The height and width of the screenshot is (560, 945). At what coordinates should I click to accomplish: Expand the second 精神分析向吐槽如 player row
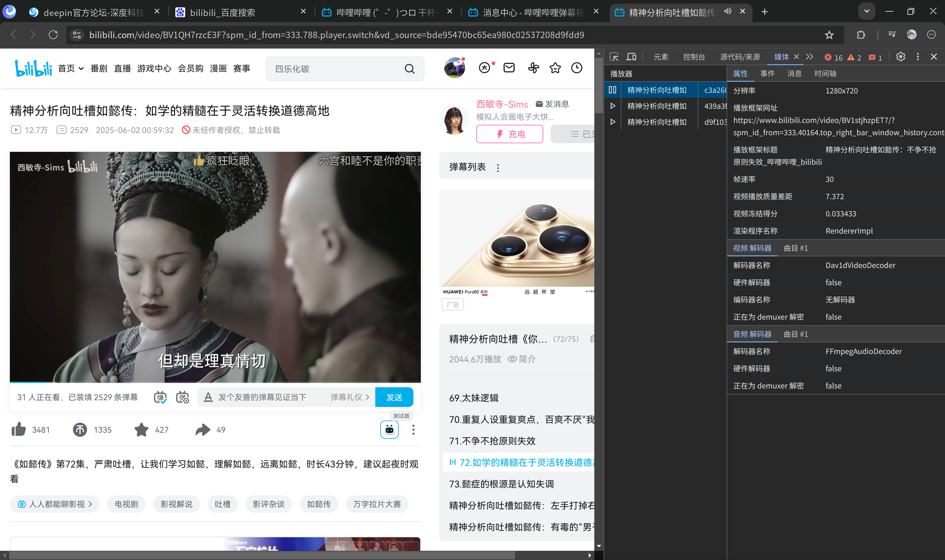click(613, 106)
